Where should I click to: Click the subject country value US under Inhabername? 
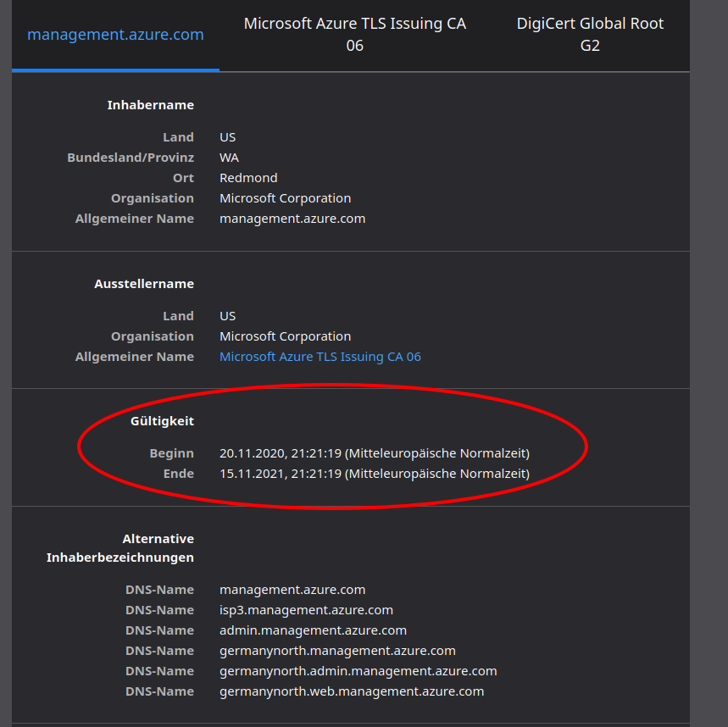click(x=227, y=137)
